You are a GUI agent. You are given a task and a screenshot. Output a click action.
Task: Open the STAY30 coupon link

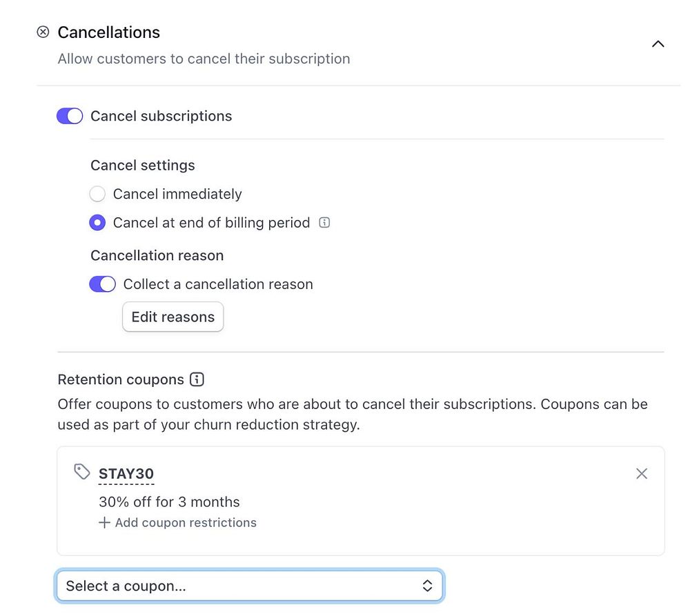[126, 474]
